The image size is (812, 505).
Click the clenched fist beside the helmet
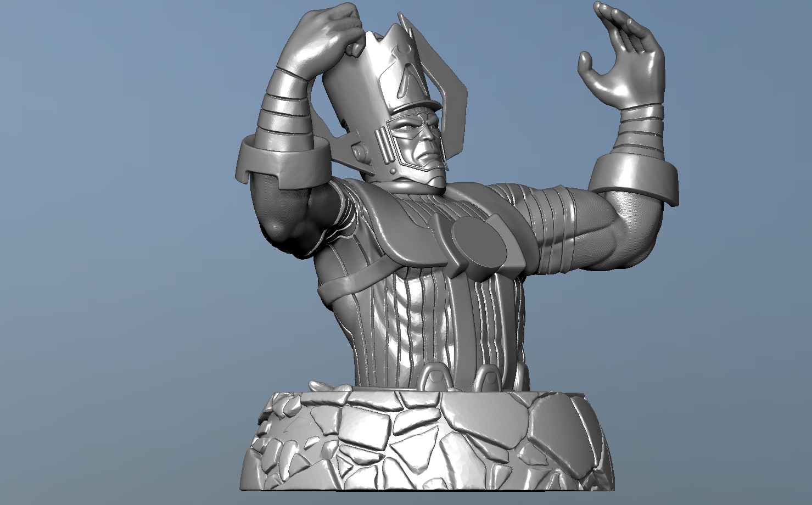click(x=322, y=41)
